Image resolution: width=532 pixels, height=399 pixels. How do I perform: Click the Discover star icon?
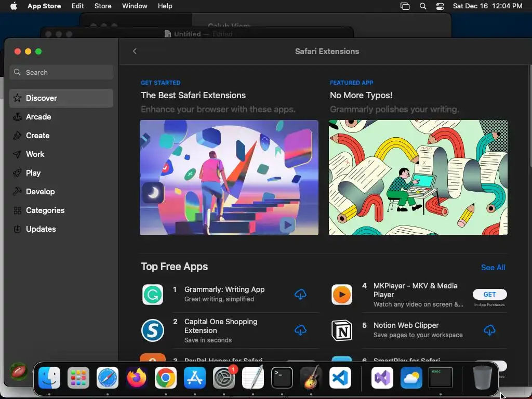17,98
